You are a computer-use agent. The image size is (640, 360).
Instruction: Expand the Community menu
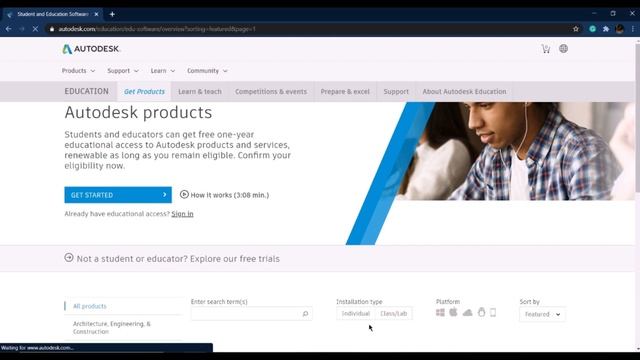pyautogui.click(x=207, y=71)
